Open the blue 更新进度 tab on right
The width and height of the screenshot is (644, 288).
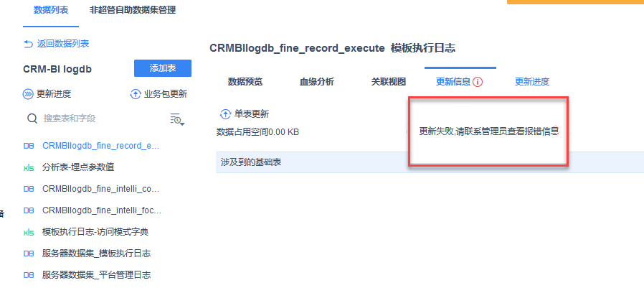[532, 82]
